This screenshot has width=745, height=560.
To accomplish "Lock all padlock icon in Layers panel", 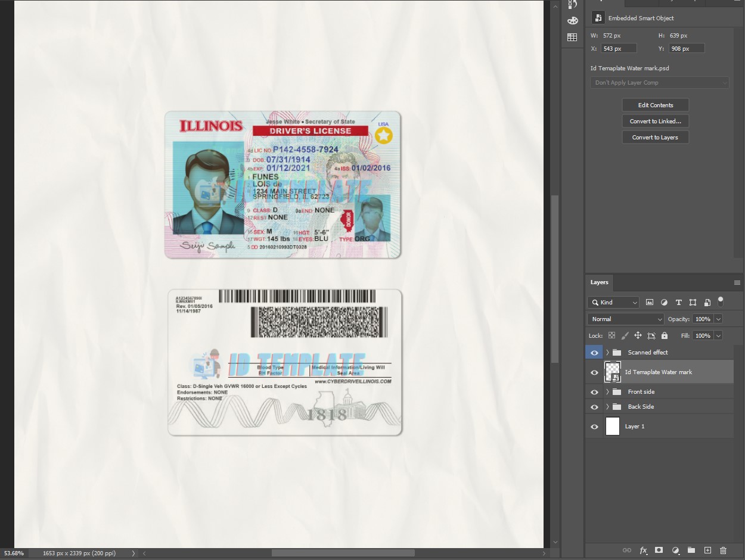I will click(x=665, y=335).
